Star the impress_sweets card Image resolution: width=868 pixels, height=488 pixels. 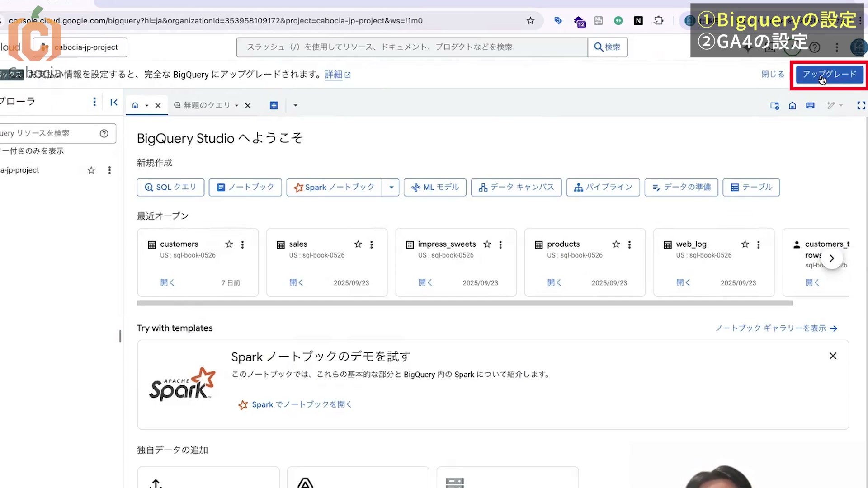(487, 244)
